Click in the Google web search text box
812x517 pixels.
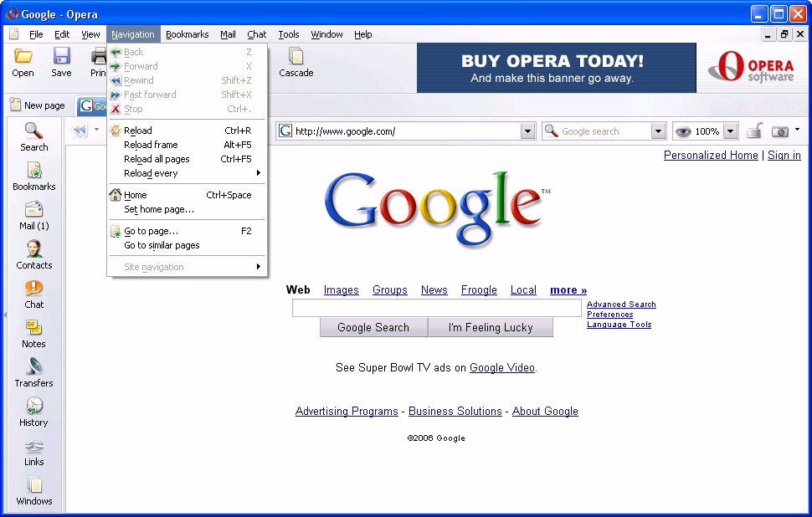436,308
